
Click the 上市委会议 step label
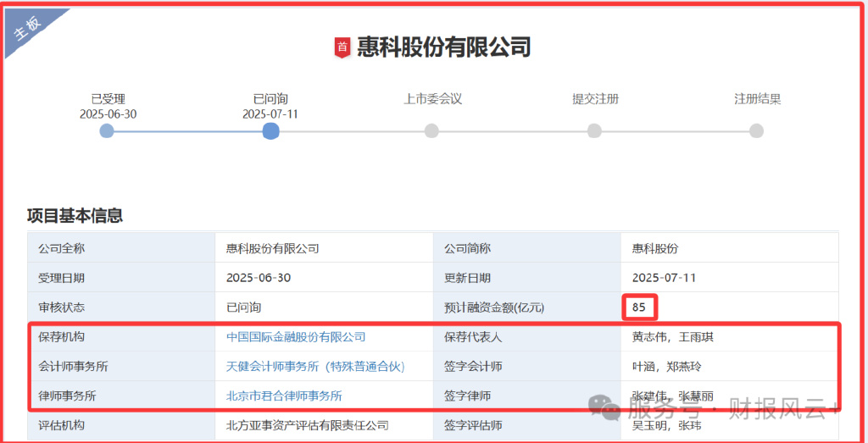433,99
